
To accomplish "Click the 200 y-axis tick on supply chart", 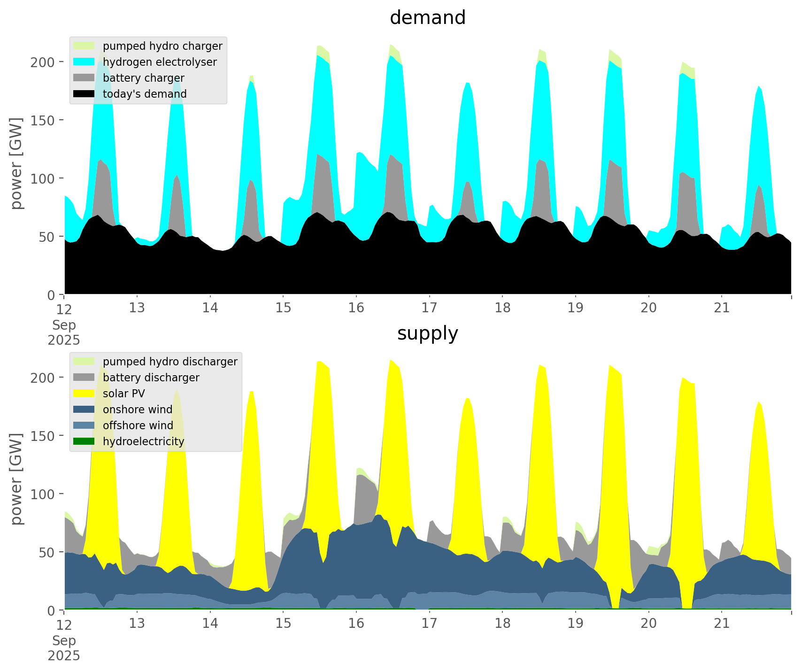I will tap(43, 378).
